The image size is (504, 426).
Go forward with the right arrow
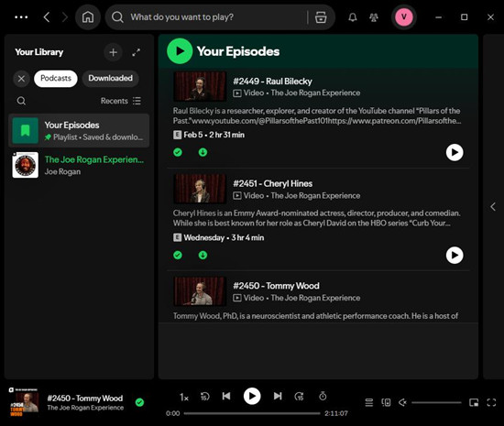65,17
